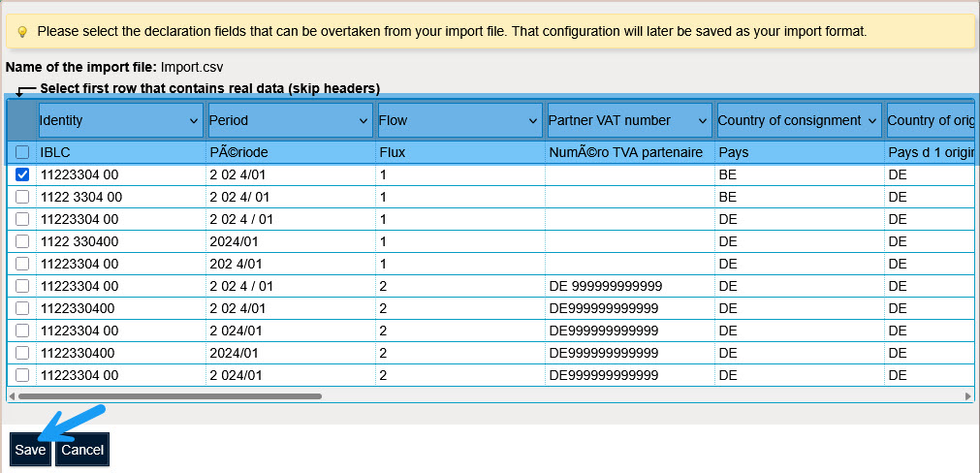Check row 1122330400 with period 2024/01
Viewport: 980px width, 473px height.
(22, 353)
